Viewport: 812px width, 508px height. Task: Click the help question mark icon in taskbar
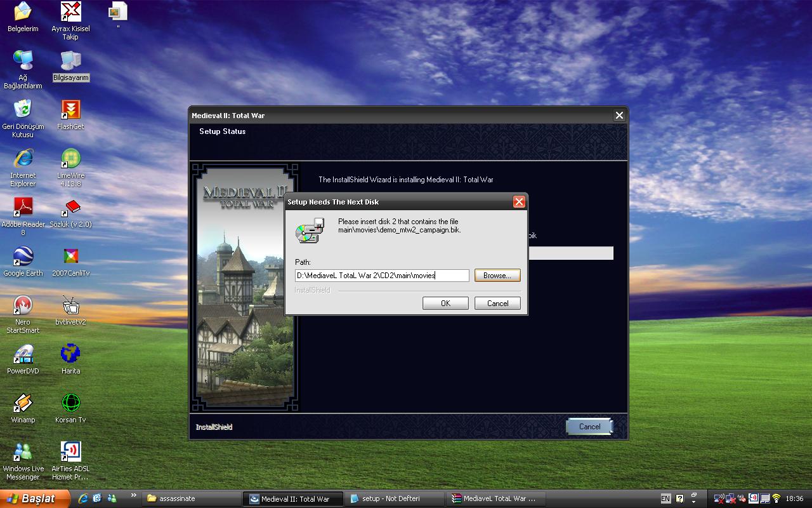680,498
